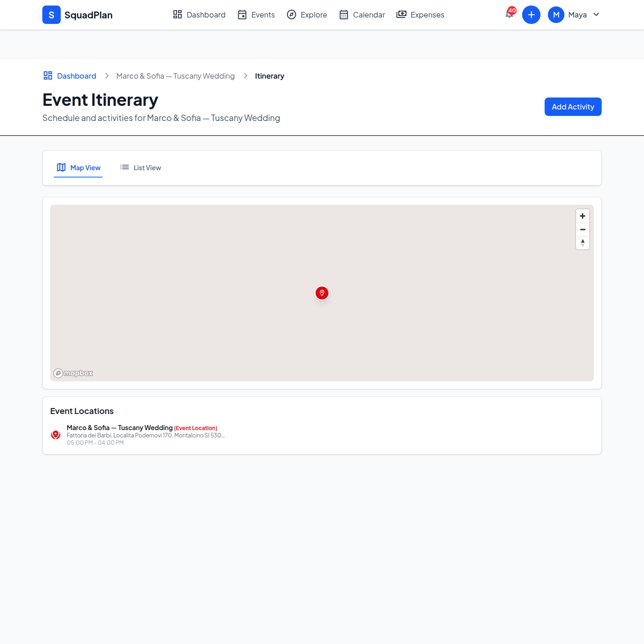Zoom in on the map
This screenshot has width=644, height=644.
[x=582, y=216]
